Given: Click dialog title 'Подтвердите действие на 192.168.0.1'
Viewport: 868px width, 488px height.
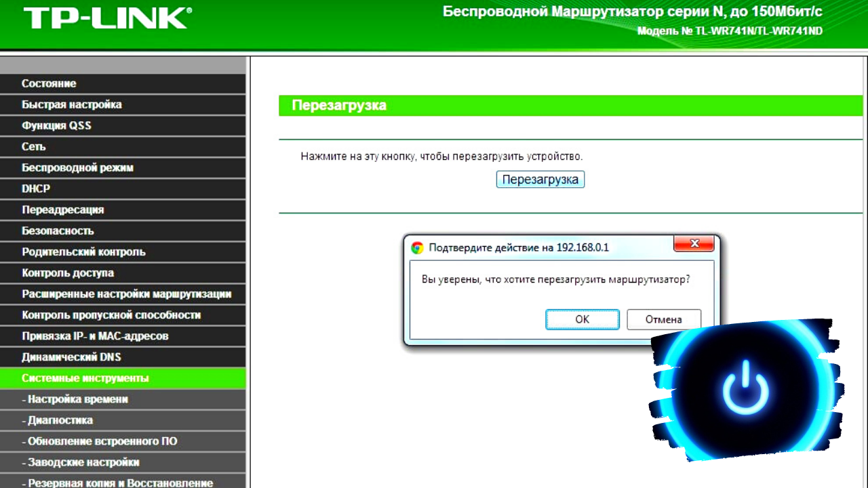Looking at the screenshot, I should click(x=519, y=248).
